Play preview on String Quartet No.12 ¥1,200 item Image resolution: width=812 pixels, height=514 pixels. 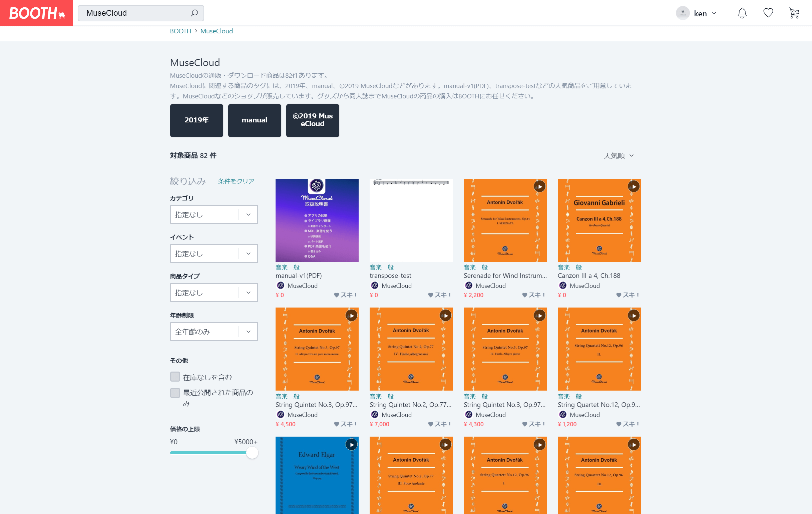point(634,316)
